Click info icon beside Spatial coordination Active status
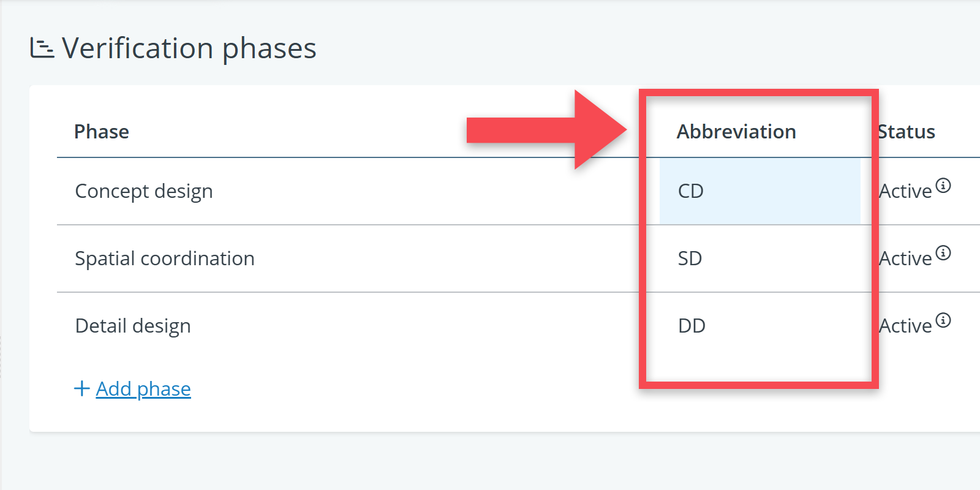Viewport: 980px width, 490px height. [943, 253]
